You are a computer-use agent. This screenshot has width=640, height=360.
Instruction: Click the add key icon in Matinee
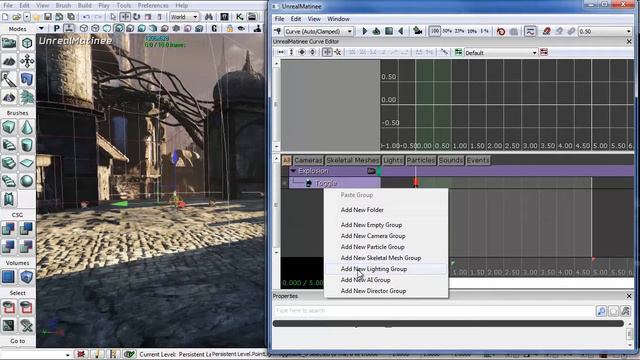[x=278, y=31]
